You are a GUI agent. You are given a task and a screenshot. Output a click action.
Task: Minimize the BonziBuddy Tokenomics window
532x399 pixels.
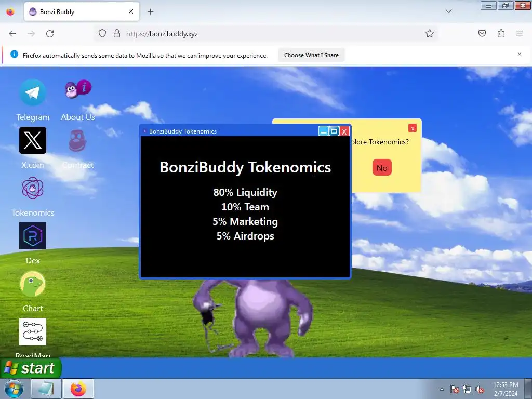click(x=323, y=131)
